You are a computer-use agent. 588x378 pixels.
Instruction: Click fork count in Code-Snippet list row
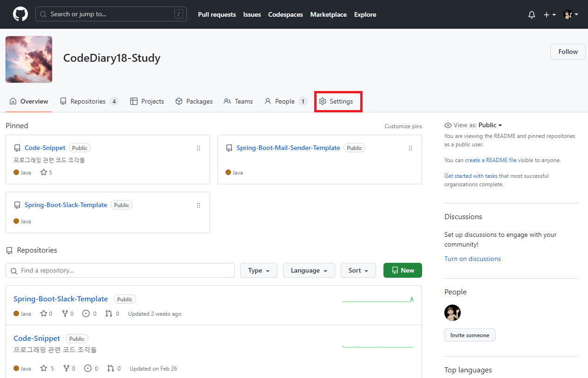[69, 369]
